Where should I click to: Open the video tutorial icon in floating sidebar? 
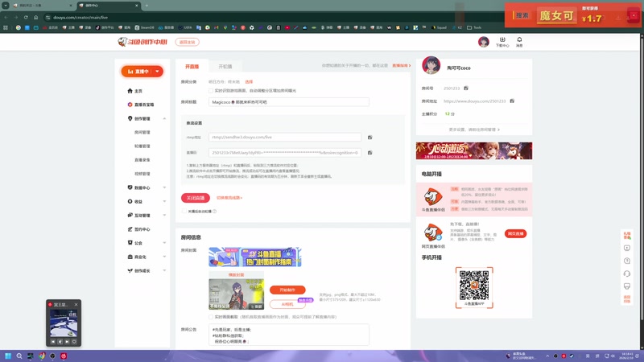(x=627, y=248)
